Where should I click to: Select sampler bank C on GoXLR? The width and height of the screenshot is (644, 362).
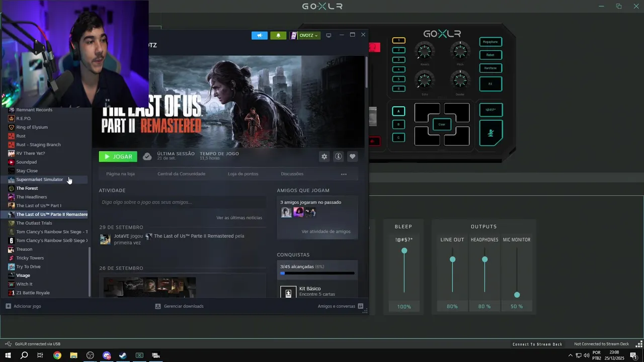[x=398, y=137]
